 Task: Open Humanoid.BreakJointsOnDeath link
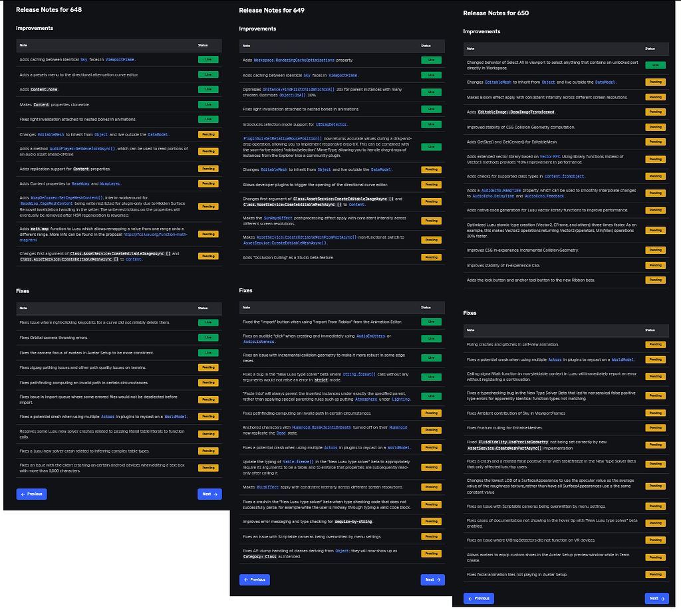322,427
